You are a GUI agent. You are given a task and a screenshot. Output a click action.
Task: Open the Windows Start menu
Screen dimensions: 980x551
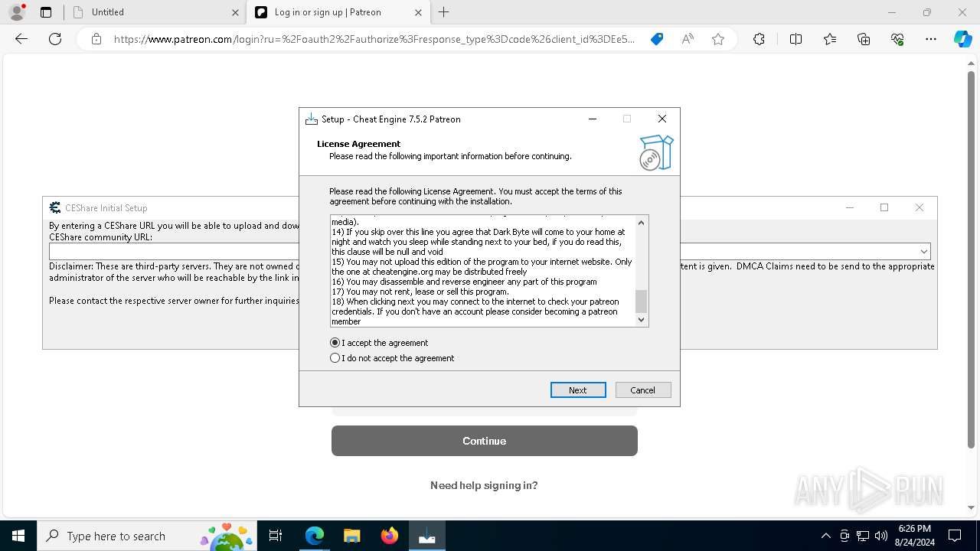pyautogui.click(x=18, y=536)
